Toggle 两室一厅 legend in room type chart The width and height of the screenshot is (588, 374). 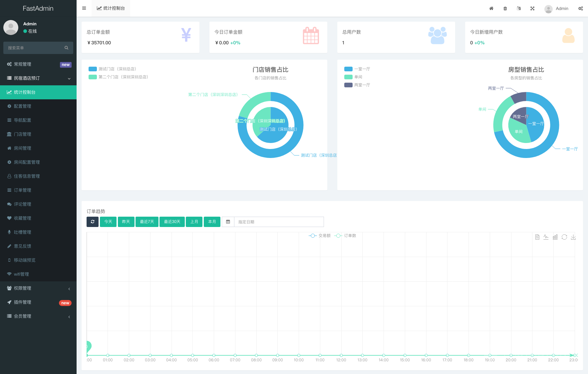tap(357, 85)
